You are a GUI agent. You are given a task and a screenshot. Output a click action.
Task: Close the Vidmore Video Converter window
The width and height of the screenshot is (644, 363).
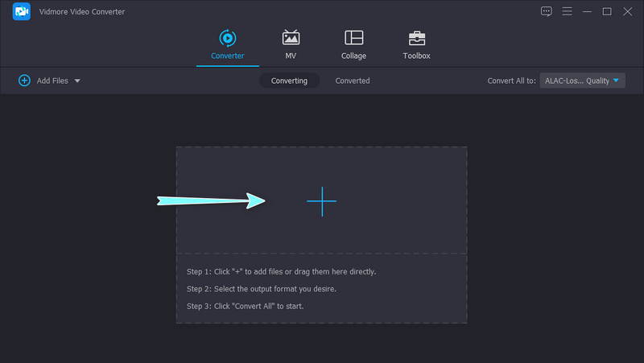[628, 11]
